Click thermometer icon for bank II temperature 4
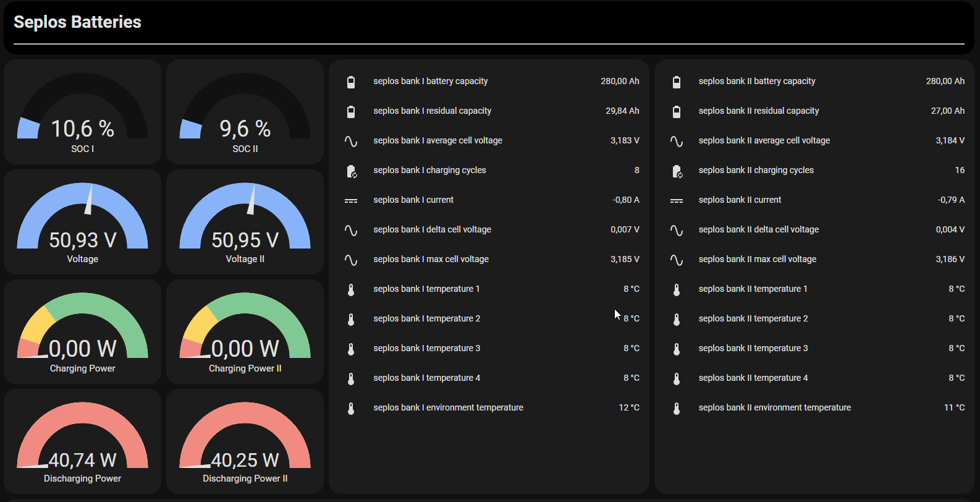This screenshot has width=980, height=502. pyautogui.click(x=677, y=378)
